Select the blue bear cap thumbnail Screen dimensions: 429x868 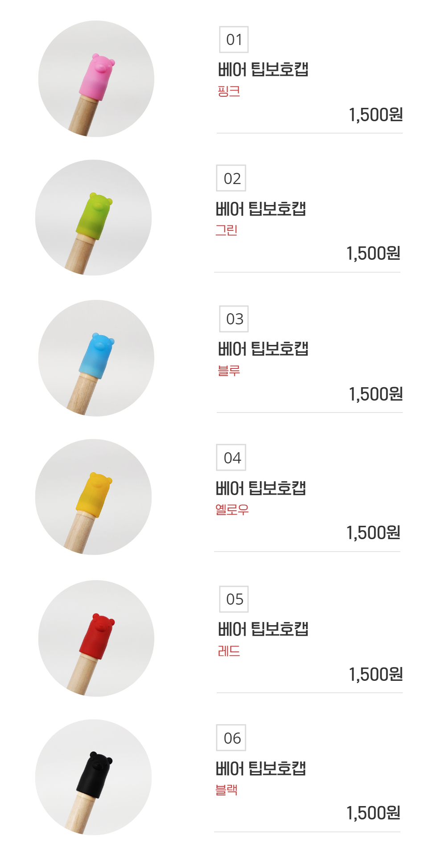[96, 358]
